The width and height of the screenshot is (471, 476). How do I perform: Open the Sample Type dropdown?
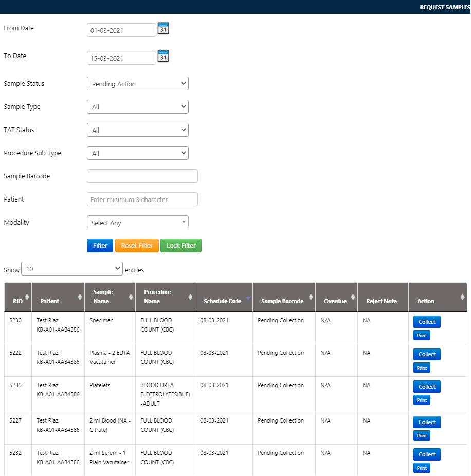point(138,107)
